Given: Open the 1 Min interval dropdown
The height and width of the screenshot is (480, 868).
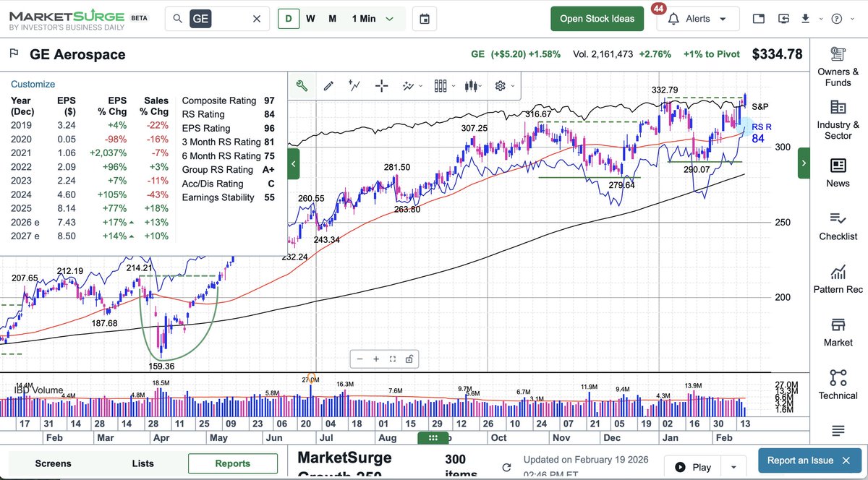Looking at the screenshot, I should 373,19.
